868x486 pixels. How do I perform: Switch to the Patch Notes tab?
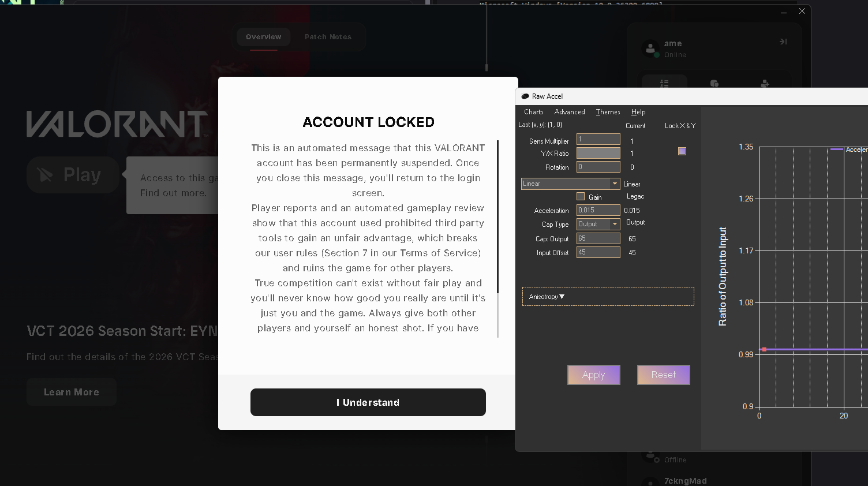click(328, 37)
